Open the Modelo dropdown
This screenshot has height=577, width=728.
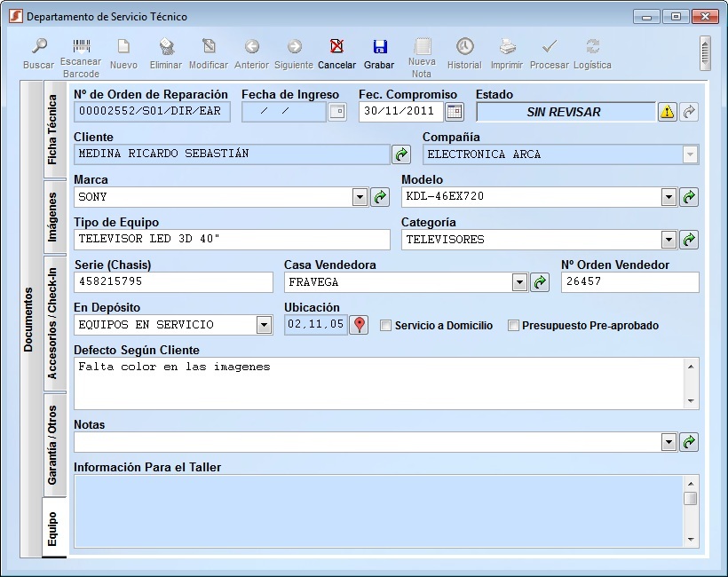[669, 197]
